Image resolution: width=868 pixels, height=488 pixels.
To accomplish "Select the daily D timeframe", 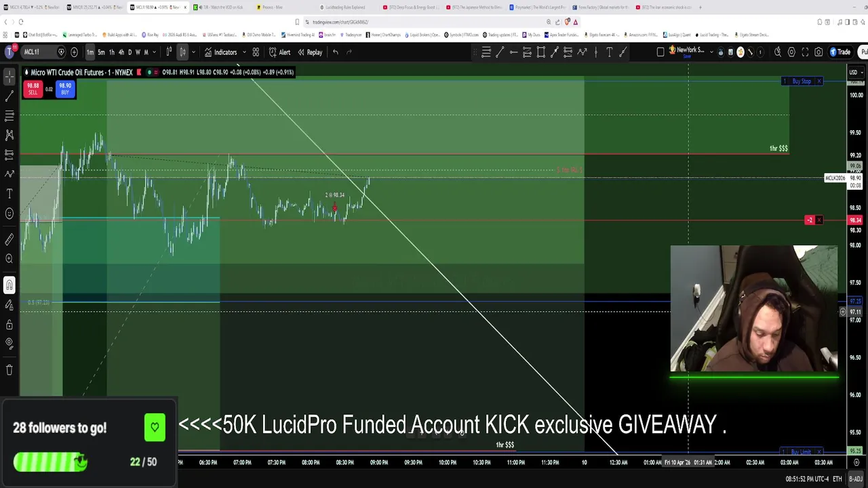I will click(130, 52).
